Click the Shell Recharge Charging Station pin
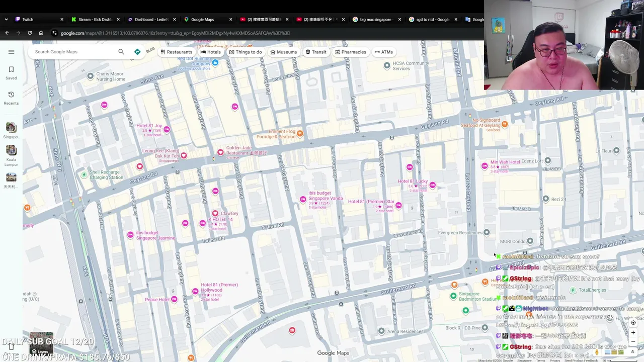 coord(84,174)
